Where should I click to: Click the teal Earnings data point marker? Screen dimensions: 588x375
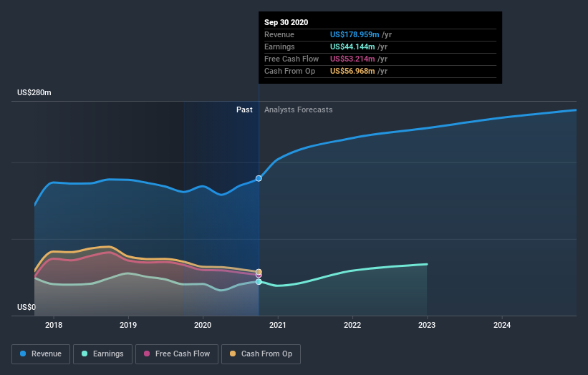259,282
